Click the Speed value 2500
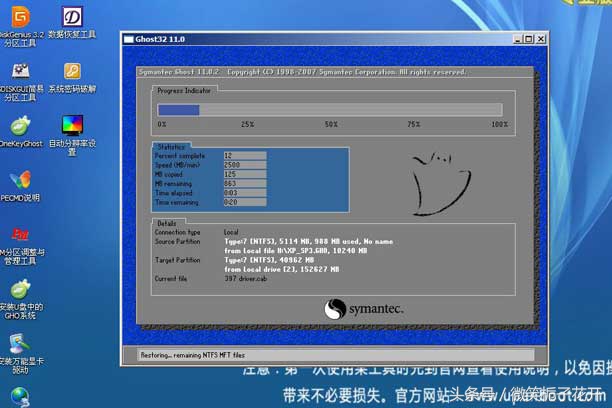The image size is (612, 408). pyautogui.click(x=245, y=165)
